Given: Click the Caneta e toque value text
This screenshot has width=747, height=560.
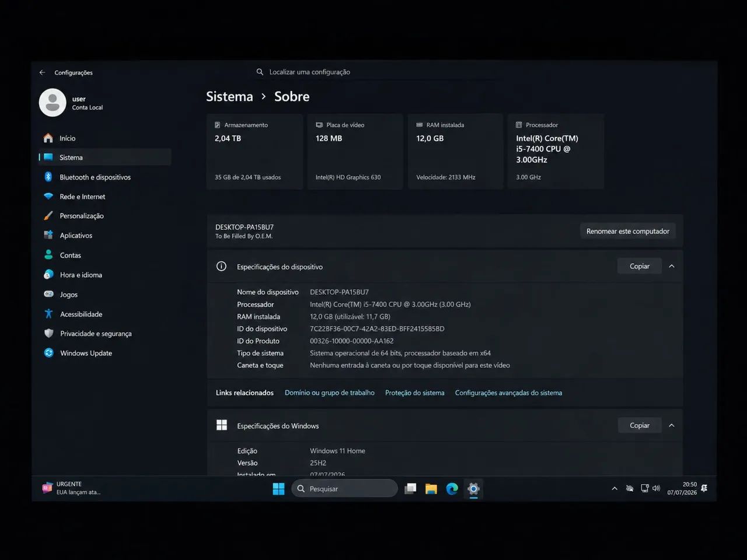Looking at the screenshot, I should (410, 366).
